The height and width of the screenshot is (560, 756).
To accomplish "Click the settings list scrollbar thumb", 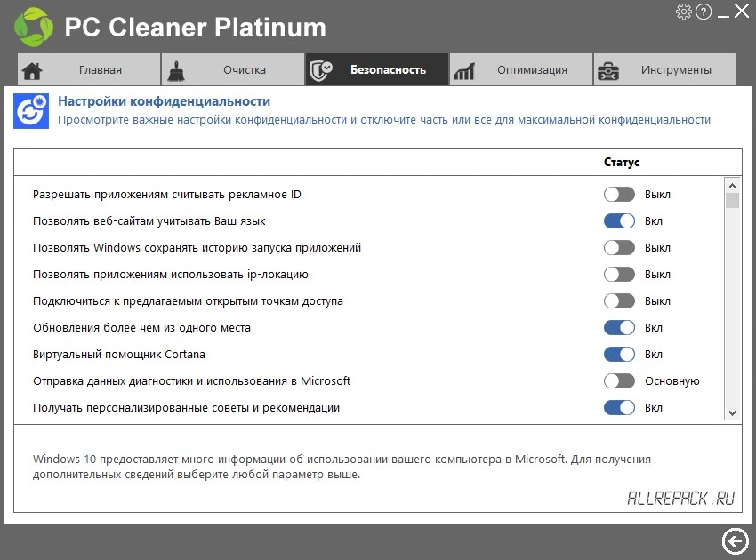I will tap(732, 201).
